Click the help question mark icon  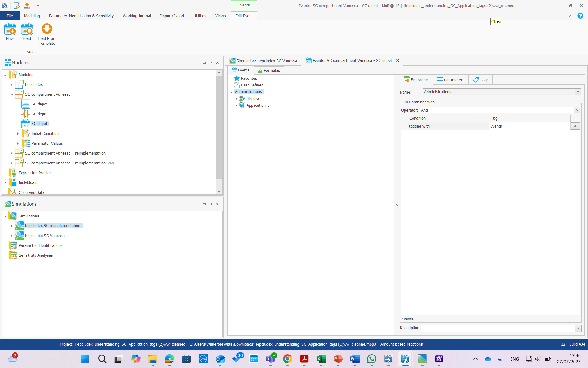[580, 16]
